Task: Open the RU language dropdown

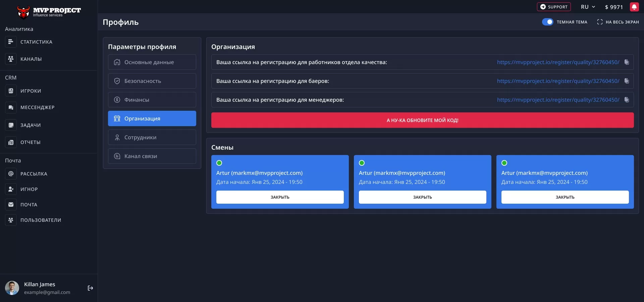Action: coord(588,7)
